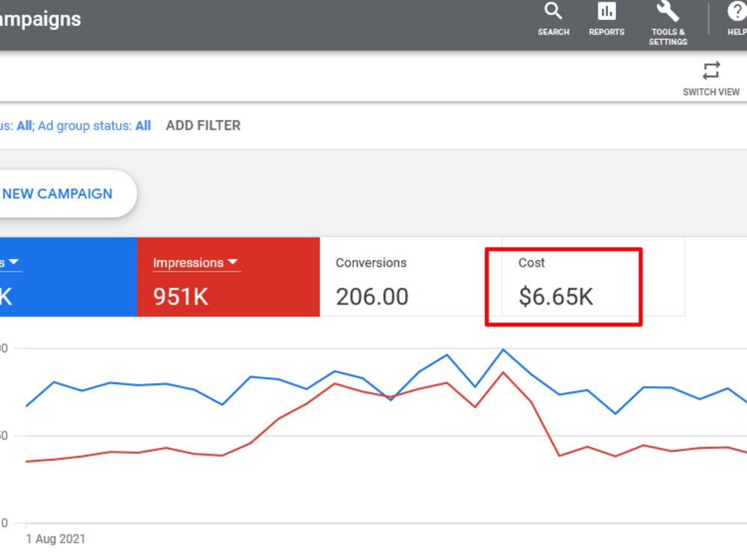This screenshot has width=747, height=560.
Task: Click the SWITCH VIEW label
Action: click(x=711, y=92)
